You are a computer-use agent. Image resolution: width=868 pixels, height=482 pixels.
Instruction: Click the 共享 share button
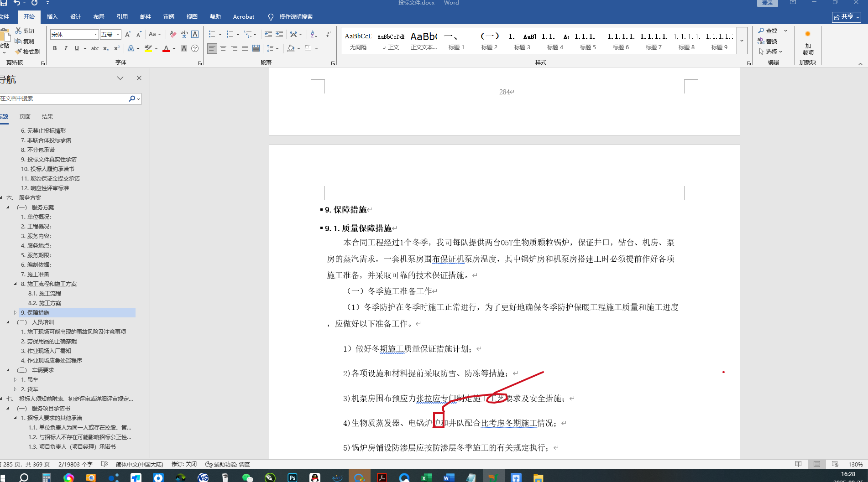coord(847,17)
